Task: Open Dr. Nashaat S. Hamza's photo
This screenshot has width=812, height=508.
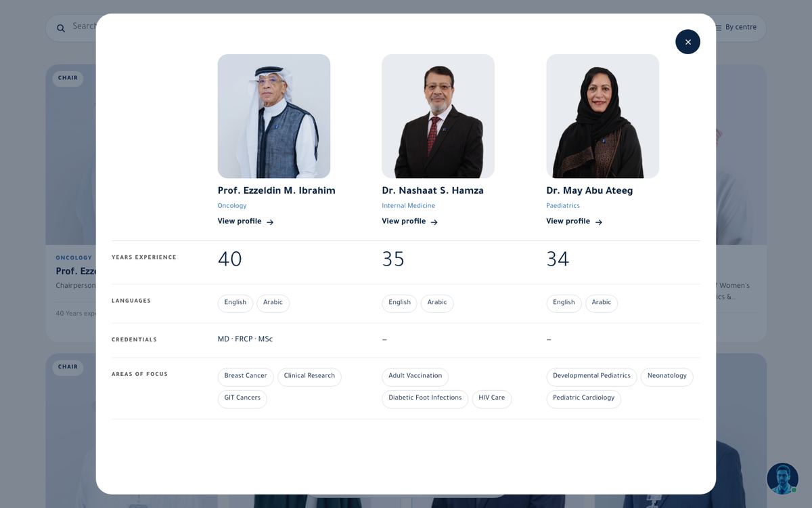Action: 438,117
